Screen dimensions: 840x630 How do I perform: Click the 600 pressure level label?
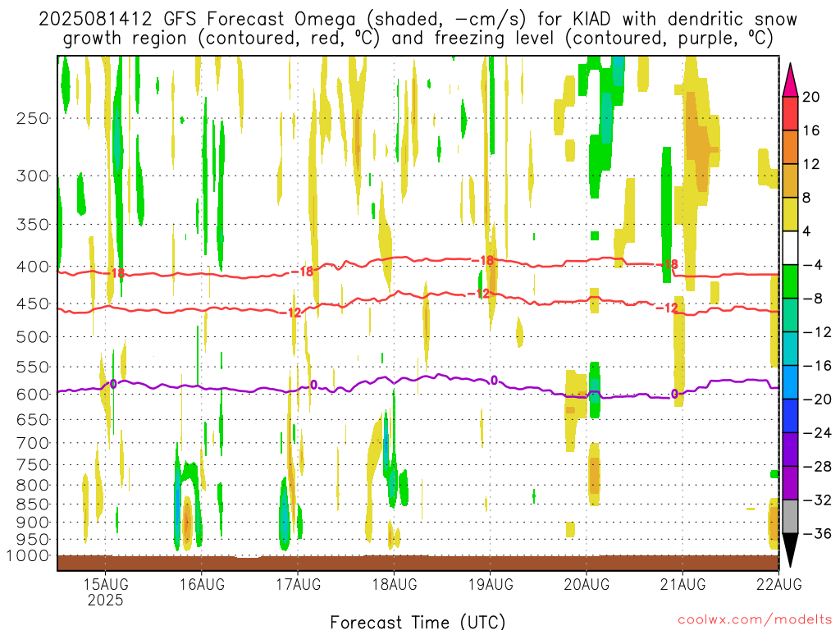pyautogui.click(x=33, y=395)
